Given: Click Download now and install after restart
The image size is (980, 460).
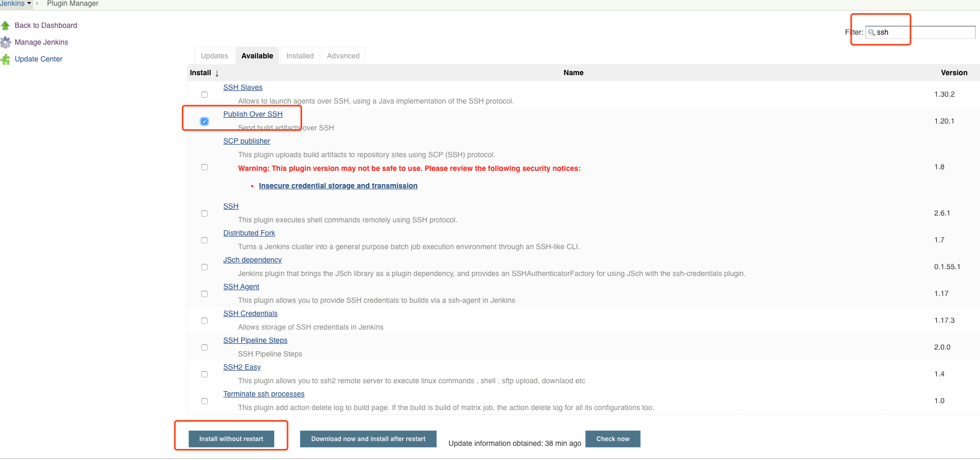Looking at the screenshot, I should click(368, 439).
